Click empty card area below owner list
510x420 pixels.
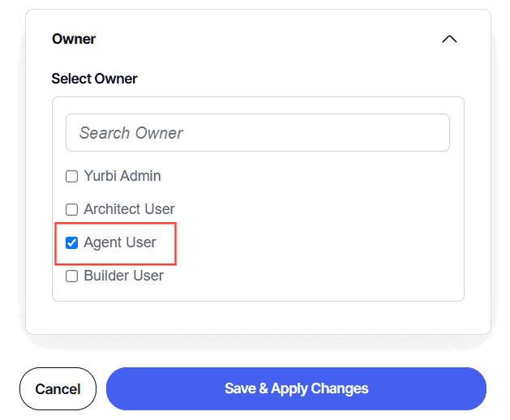pos(258,317)
